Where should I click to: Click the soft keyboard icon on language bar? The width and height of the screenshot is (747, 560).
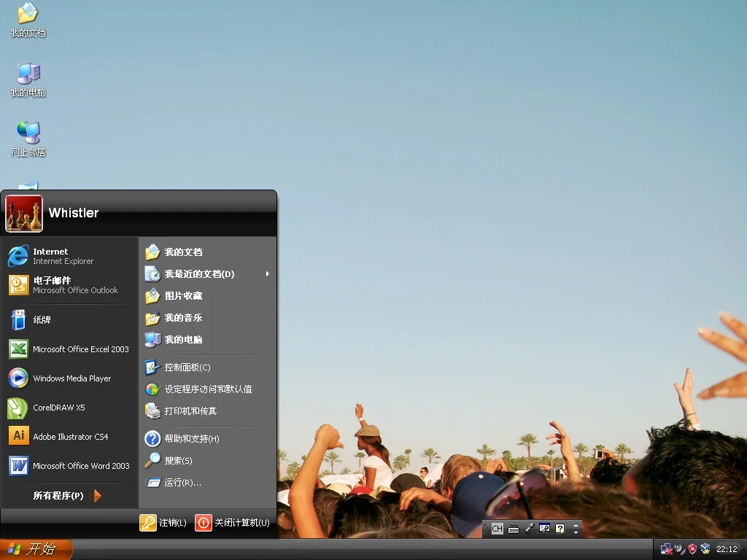(514, 529)
